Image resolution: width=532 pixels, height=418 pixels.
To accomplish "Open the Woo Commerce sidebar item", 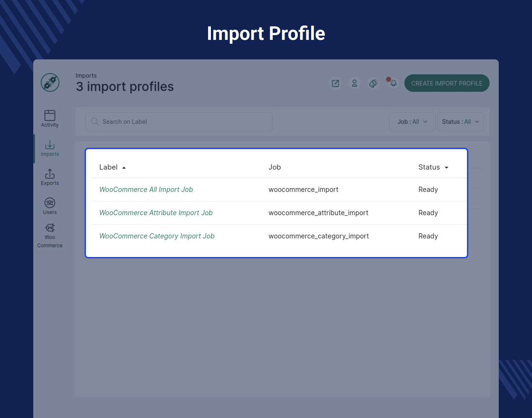I will pos(49,236).
